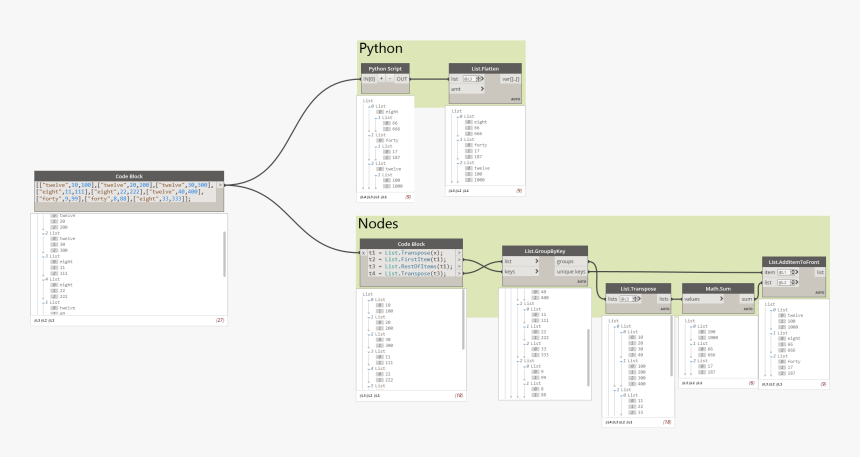Select the IN[0] port on Python Script

[369, 79]
